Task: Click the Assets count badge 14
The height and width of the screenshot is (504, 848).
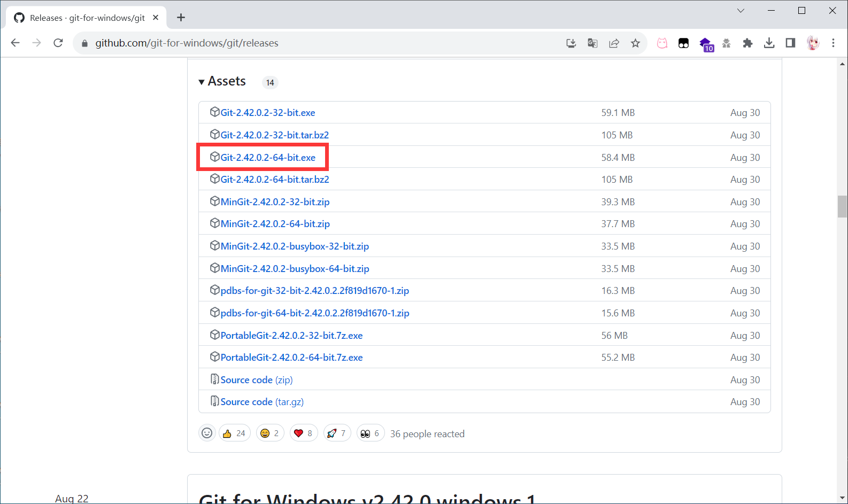Action: [270, 82]
